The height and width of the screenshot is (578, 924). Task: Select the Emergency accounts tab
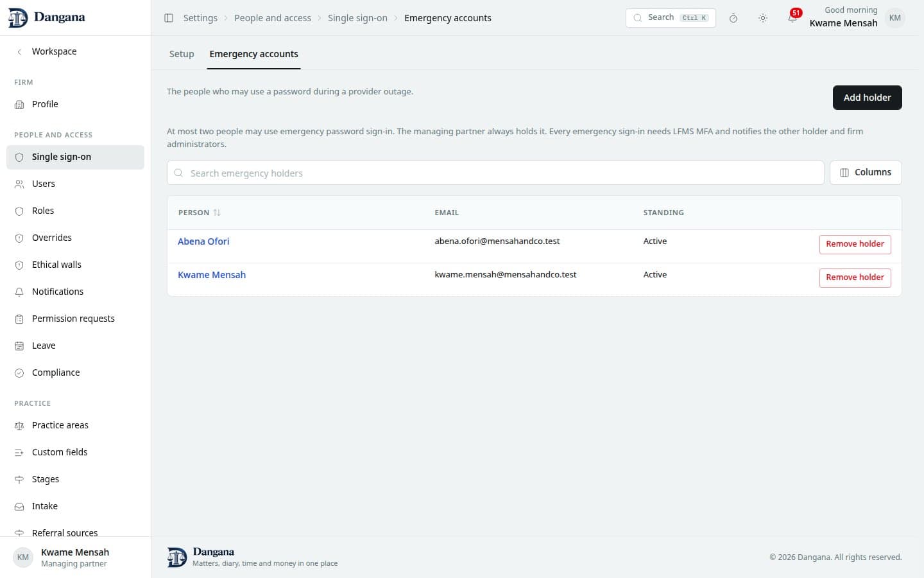253,54
